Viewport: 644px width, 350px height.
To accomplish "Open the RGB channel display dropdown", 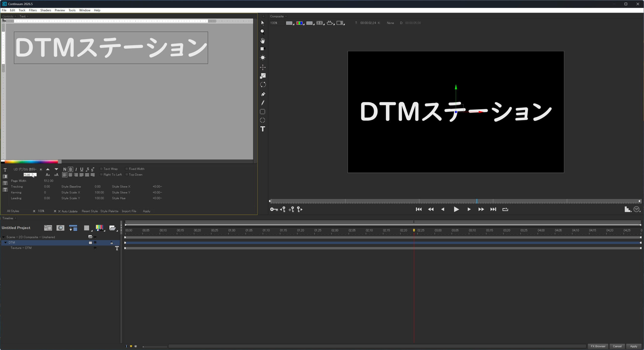I will tap(300, 23).
